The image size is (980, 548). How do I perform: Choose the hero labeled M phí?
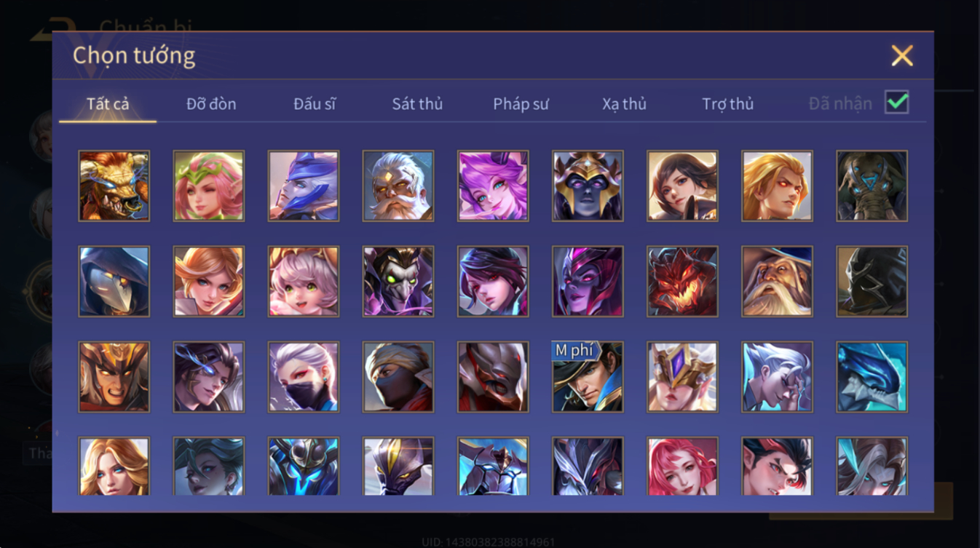[x=588, y=376]
